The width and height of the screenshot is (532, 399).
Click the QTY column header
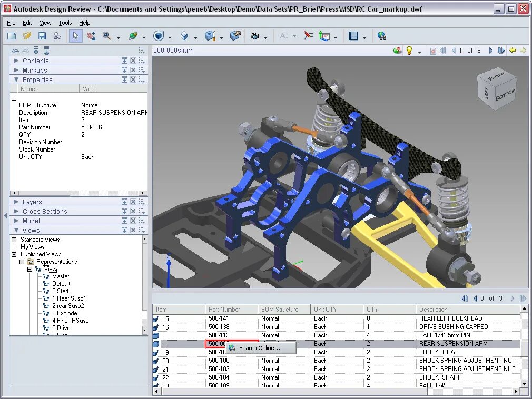389,309
